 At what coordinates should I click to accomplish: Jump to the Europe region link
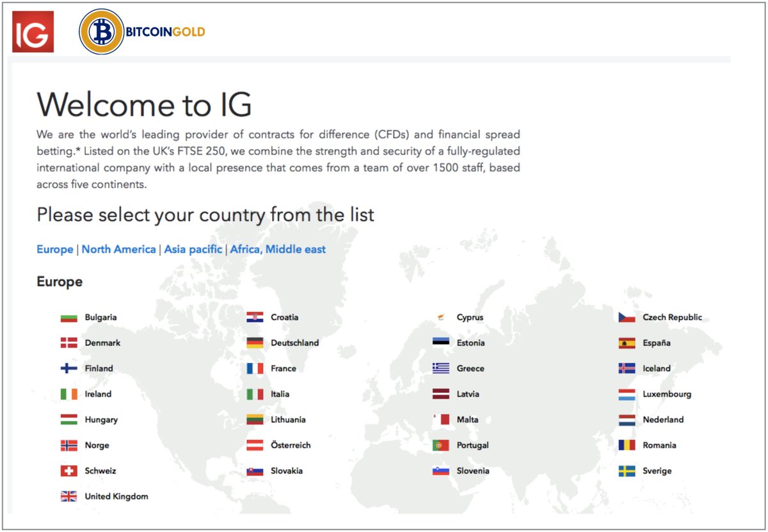click(x=55, y=250)
